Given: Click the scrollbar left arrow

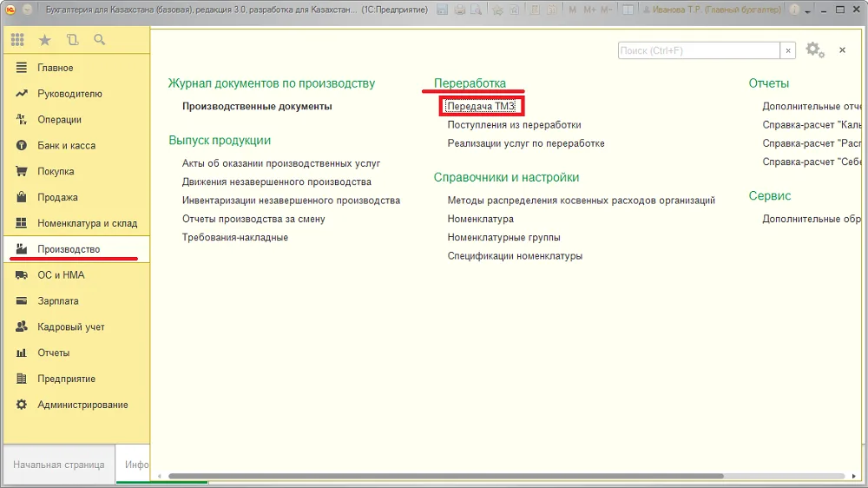Looking at the screenshot, I should coord(160,476).
